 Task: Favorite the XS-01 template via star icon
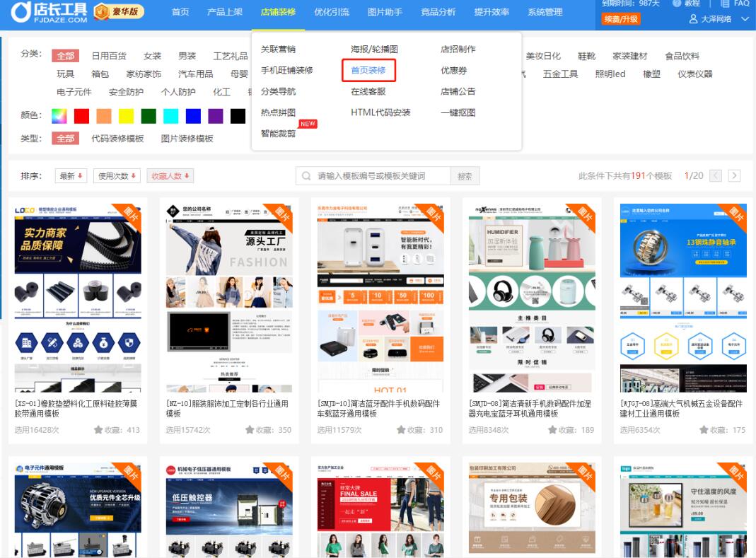pos(98,430)
